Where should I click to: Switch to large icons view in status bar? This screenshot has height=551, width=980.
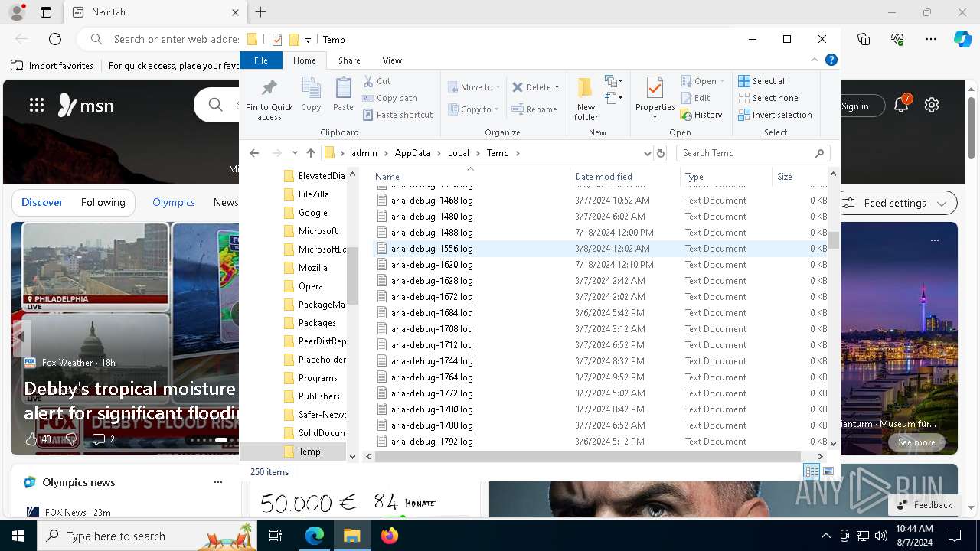(828, 472)
